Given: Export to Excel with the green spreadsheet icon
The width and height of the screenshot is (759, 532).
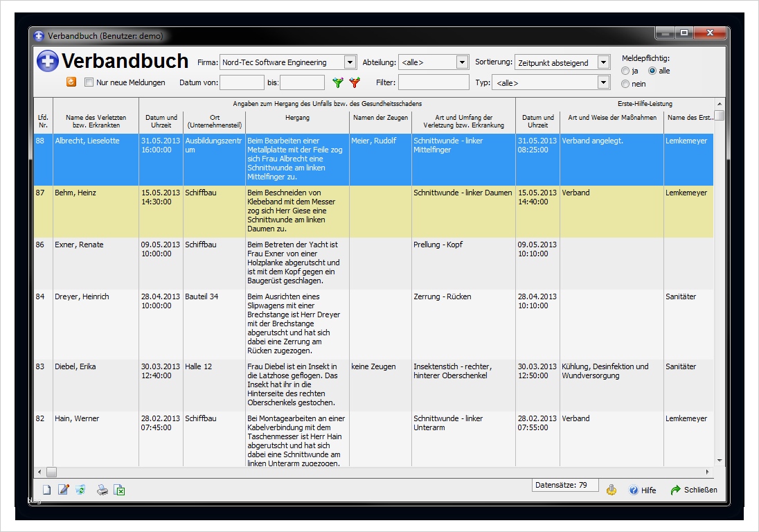Looking at the screenshot, I should click(x=119, y=490).
